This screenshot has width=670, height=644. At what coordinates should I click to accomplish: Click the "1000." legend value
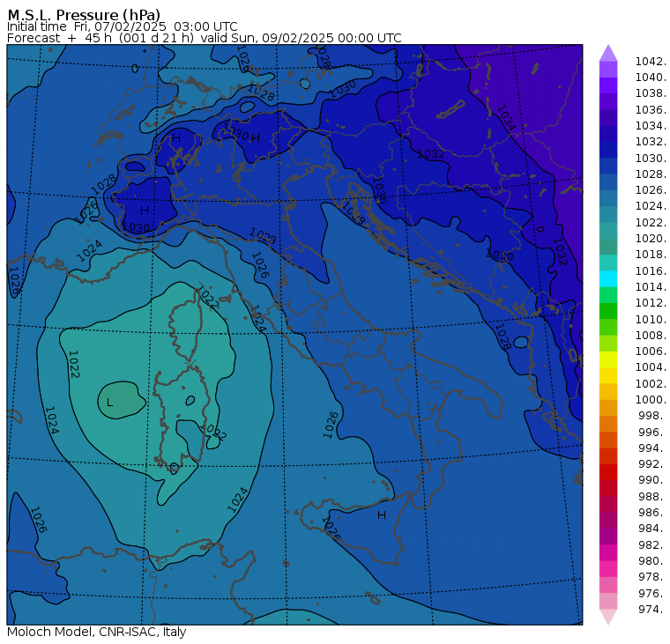pyautogui.click(x=651, y=400)
